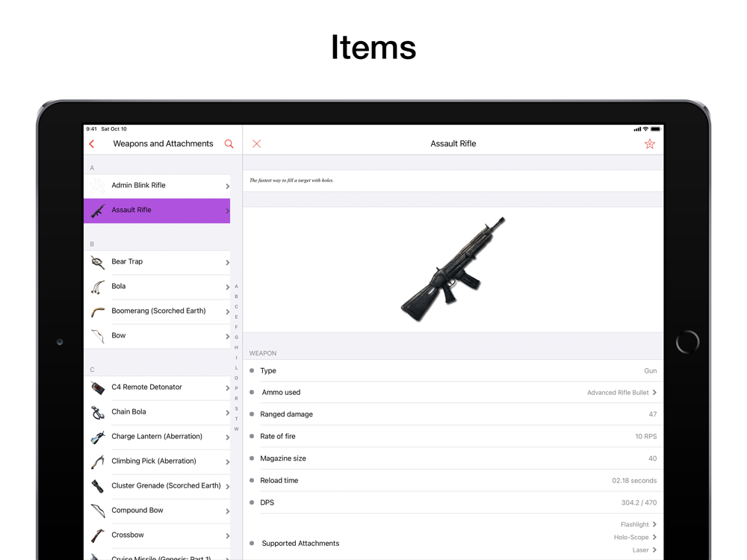The image size is (747, 560).
Task: Select the Assault Rifle list row
Action: (157, 211)
